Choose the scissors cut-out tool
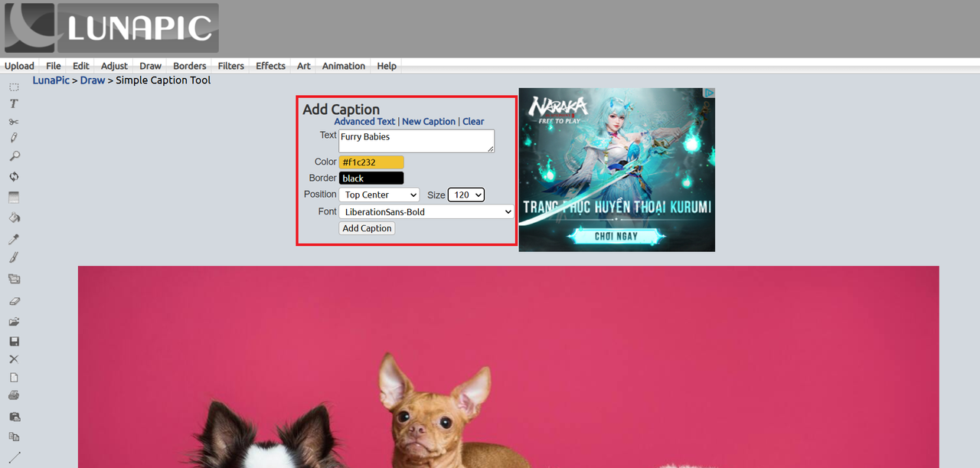This screenshot has width=980, height=468. point(14,122)
